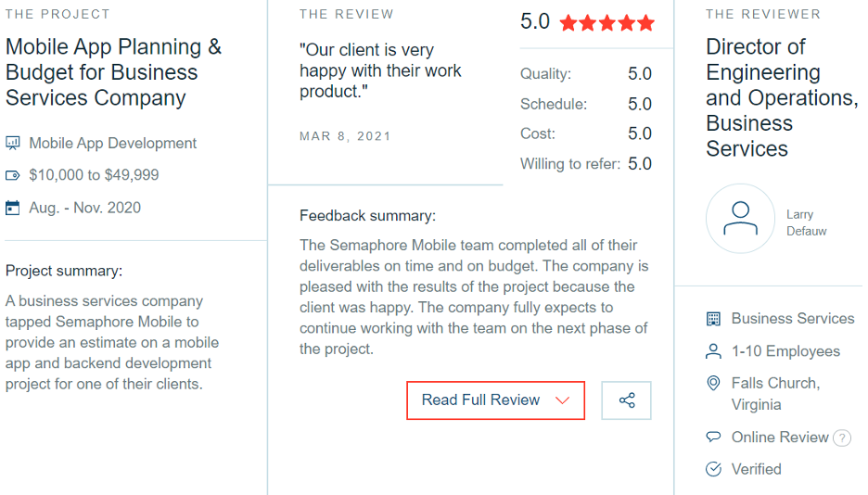Click the reviewer profile avatar icon

(x=740, y=218)
